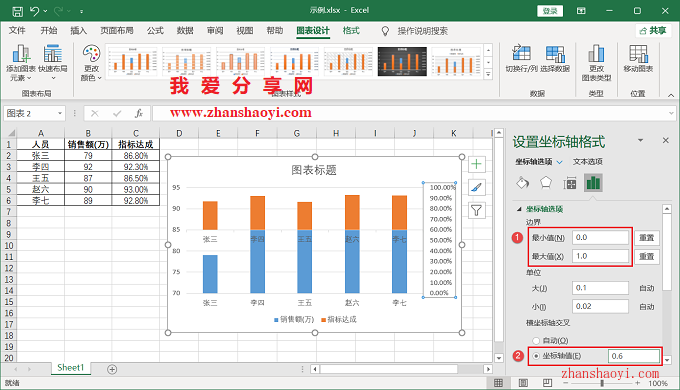Image resolution: width=680 pixels, height=390 pixels.
Task: Click the Save icon in title bar
Action: tap(17, 11)
